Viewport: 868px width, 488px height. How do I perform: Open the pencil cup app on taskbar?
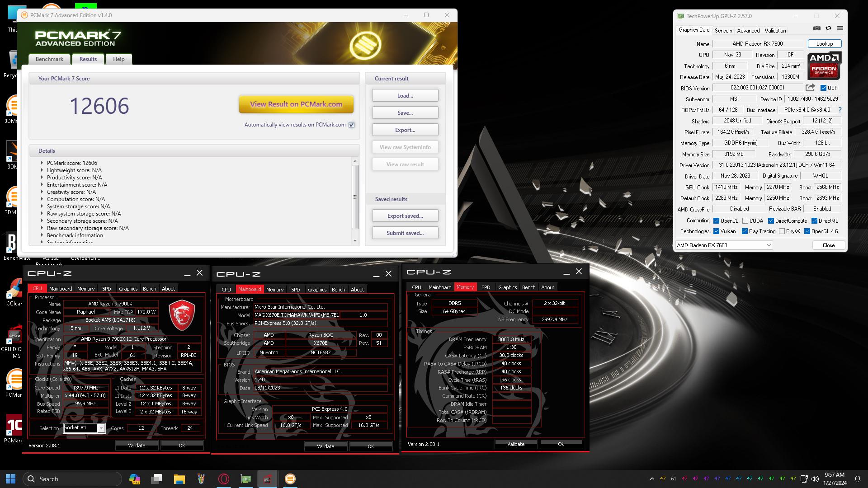coord(201,479)
